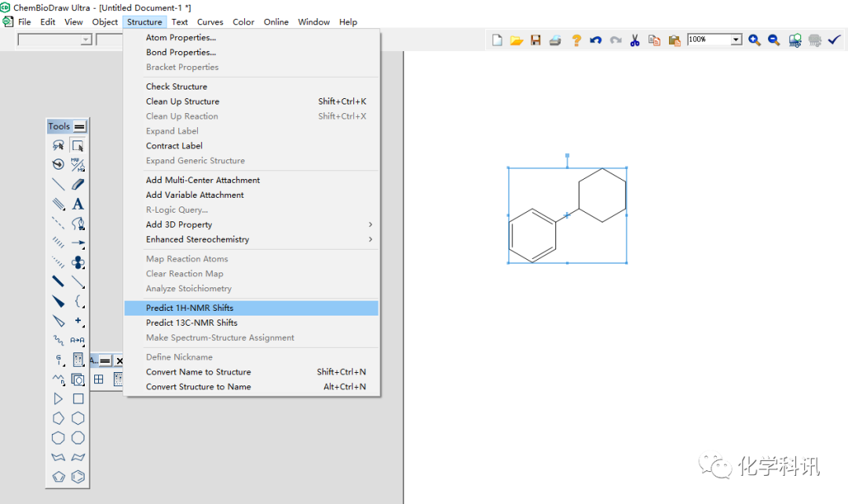Open the 100% zoom level dropdown
The width and height of the screenshot is (848, 504).
pos(736,39)
